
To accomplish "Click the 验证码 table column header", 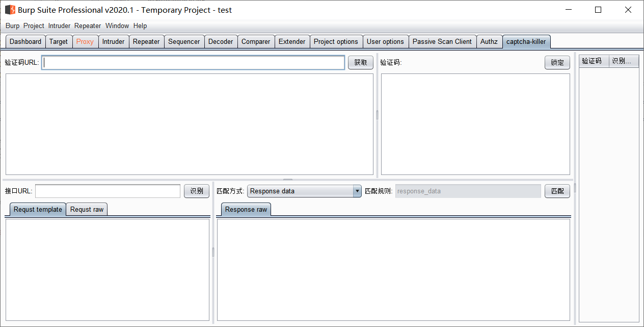I will point(594,61).
